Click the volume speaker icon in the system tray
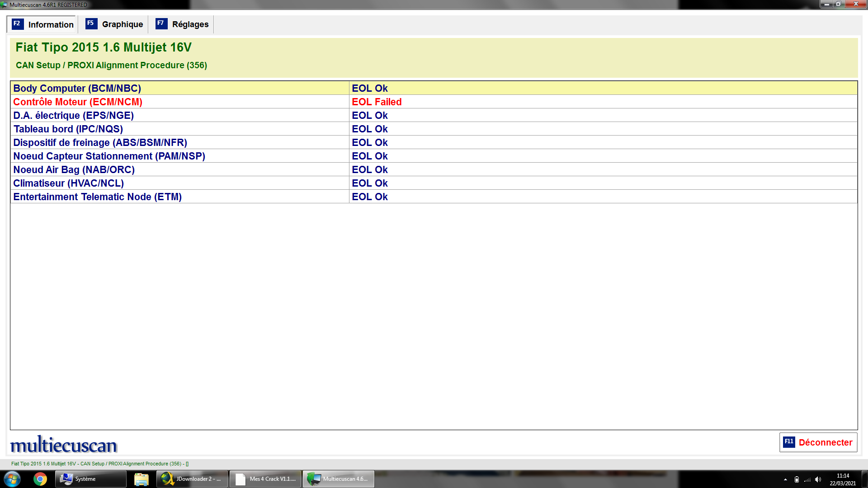 (x=818, y=479)
